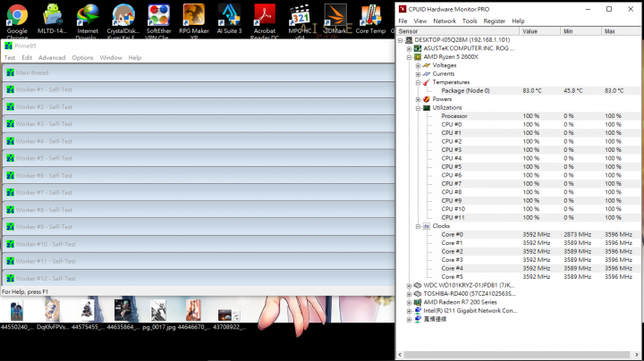Image resolution: width=644 pixels, height=361 pixels.
Task: Expand ASUSTeK COMPUTER INC. ROG node
Action: pyautogui.click(x=409, y=49)
